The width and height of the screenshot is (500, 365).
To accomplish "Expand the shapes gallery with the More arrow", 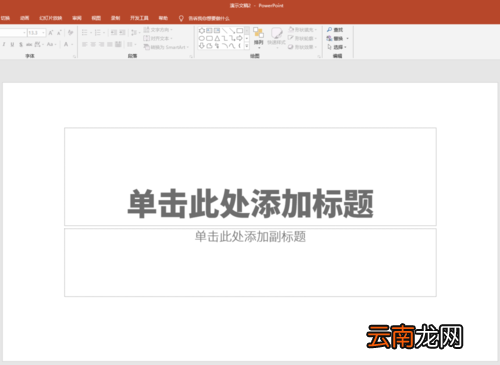I will 247,46.
